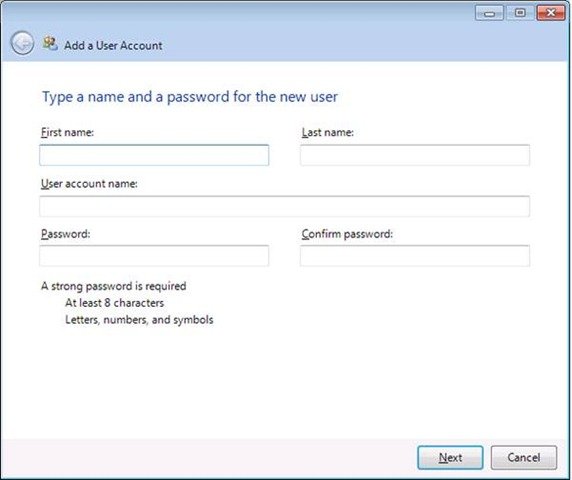
Task: Cancel adding the user account
Action: (x=523, y=457)
